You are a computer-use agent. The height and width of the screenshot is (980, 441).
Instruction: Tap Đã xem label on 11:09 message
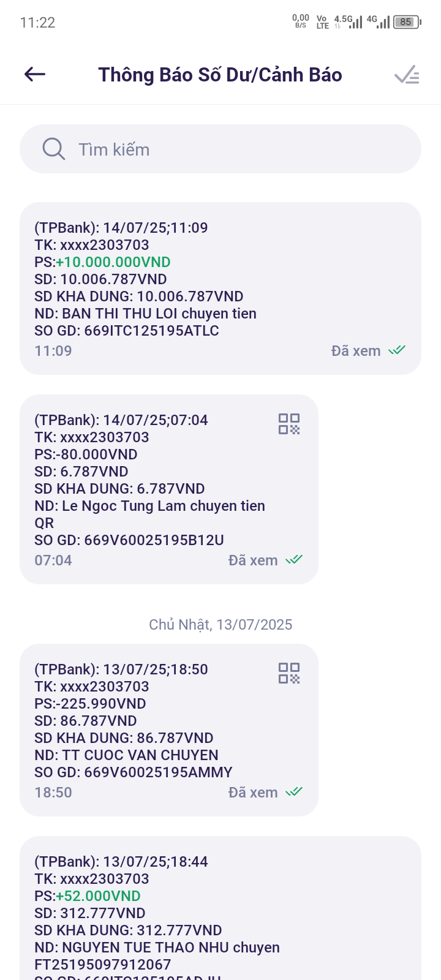(x=356, y=351)
